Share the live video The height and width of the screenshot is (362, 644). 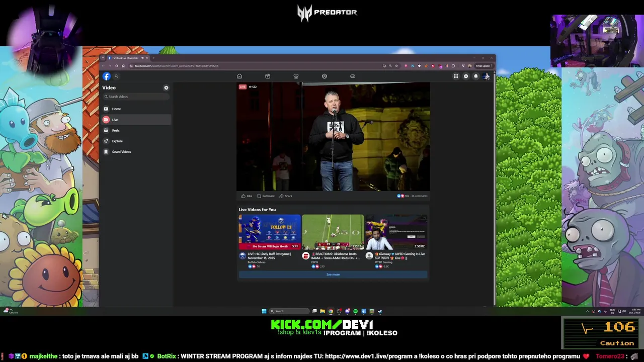(x=286, y=196)
